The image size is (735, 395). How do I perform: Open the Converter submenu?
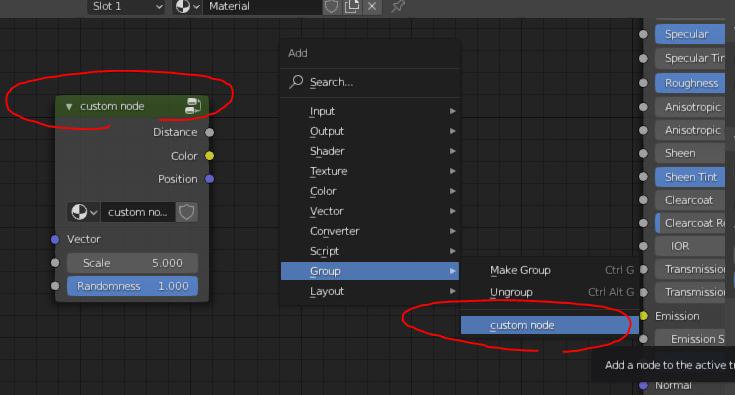pos(370,231)
